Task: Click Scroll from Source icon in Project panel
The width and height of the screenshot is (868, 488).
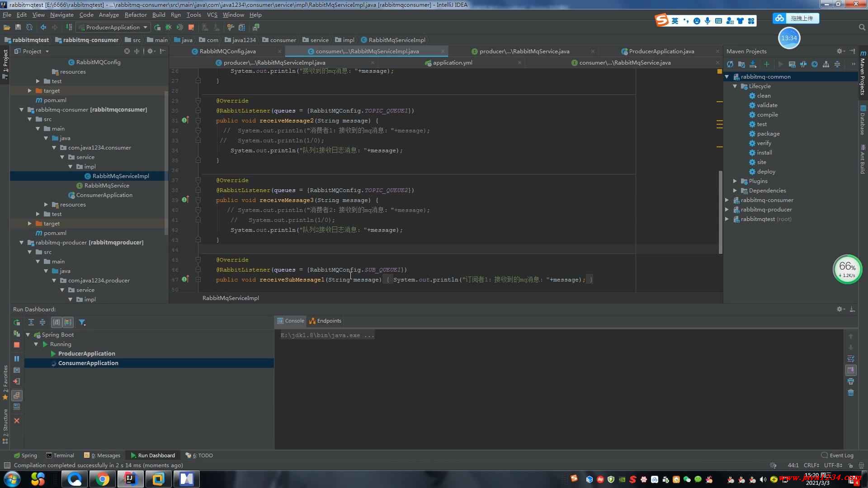Action: click(127, 51)
